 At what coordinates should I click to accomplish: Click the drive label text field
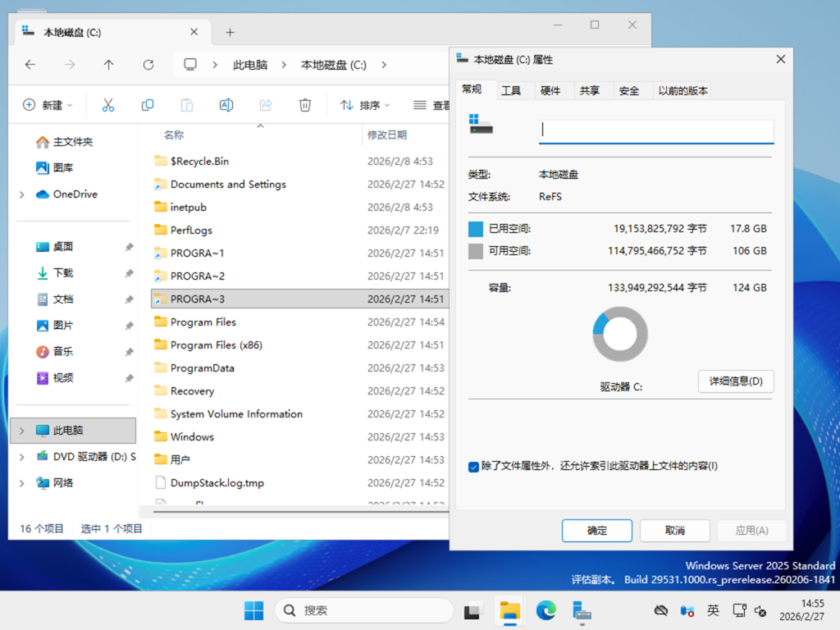click(x=656, y=131)
